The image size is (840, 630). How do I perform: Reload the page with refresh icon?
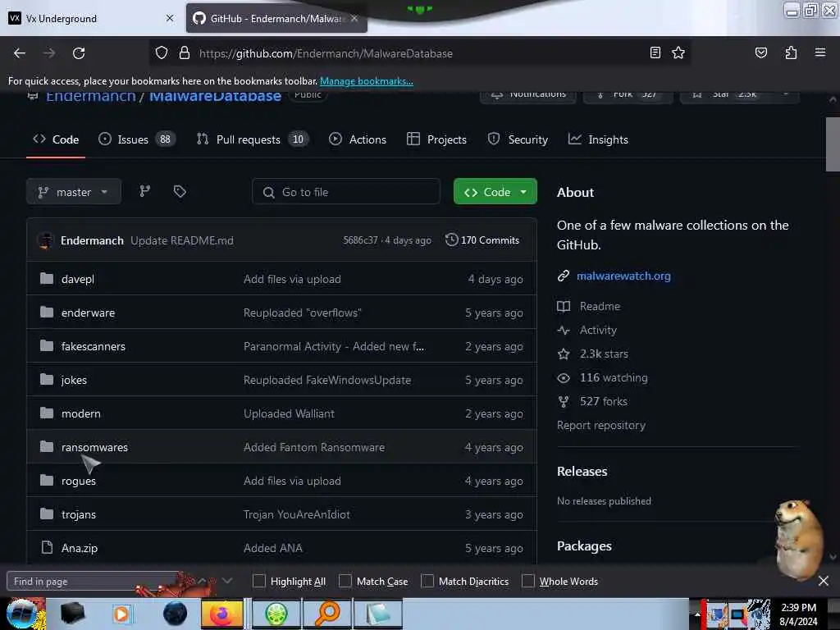(79, 53)
